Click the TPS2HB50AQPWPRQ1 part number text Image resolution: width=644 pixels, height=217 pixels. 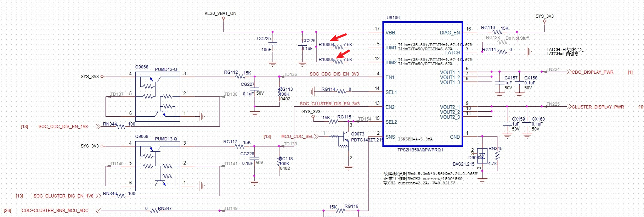pyautogui.click(x=420, y=150)
